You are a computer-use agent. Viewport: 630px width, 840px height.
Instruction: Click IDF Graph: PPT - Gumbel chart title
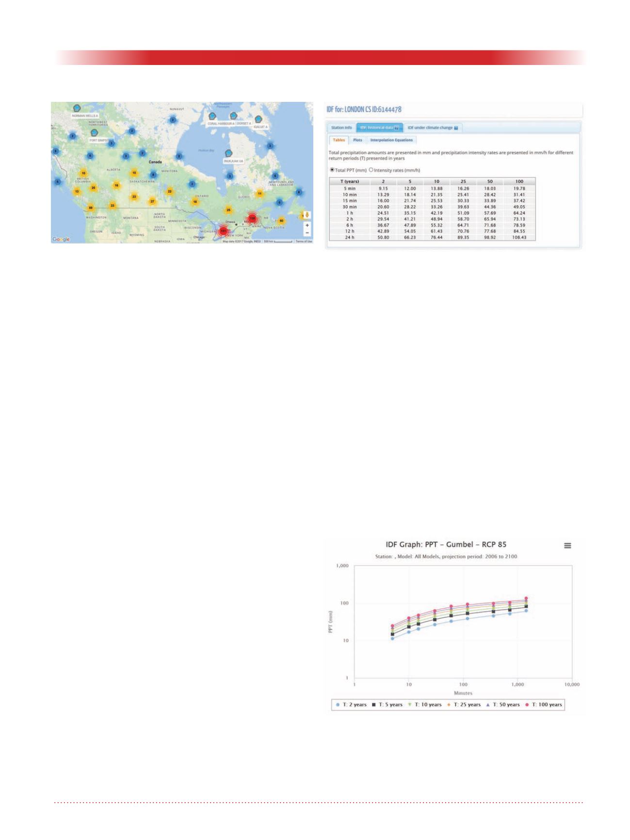click(446, 545)
